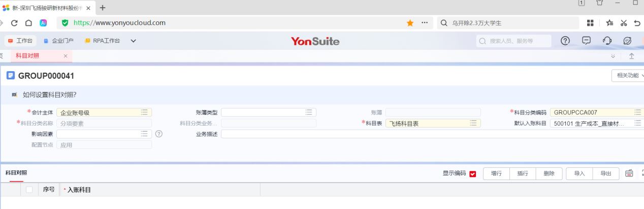Click the browser home icon

[x=28, y=23]
